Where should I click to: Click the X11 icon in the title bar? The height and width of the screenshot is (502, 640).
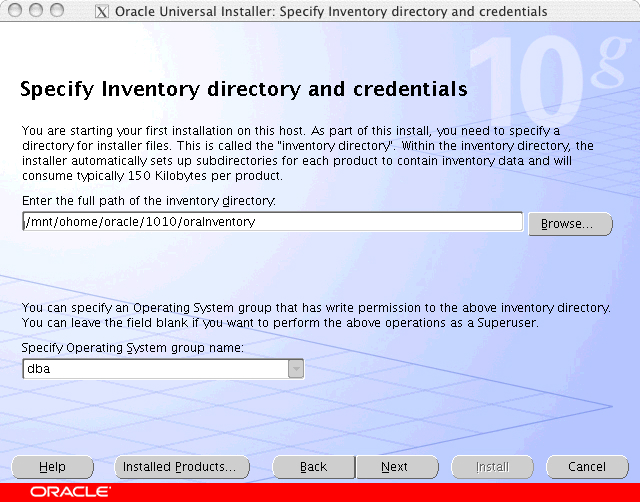tap(101, 12)
